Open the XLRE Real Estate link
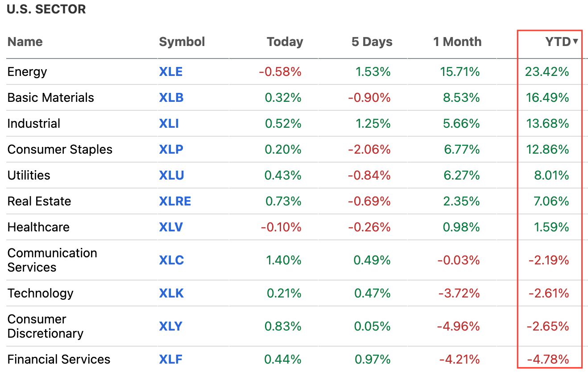Screen dimensions: 588x377 [x=175, y=201]
